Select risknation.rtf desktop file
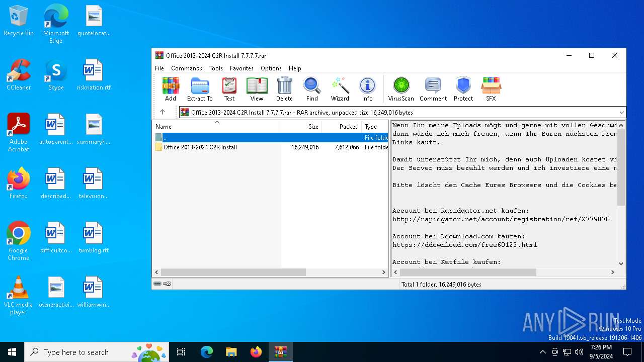The image size is (644, 362). tap(94, 75)
